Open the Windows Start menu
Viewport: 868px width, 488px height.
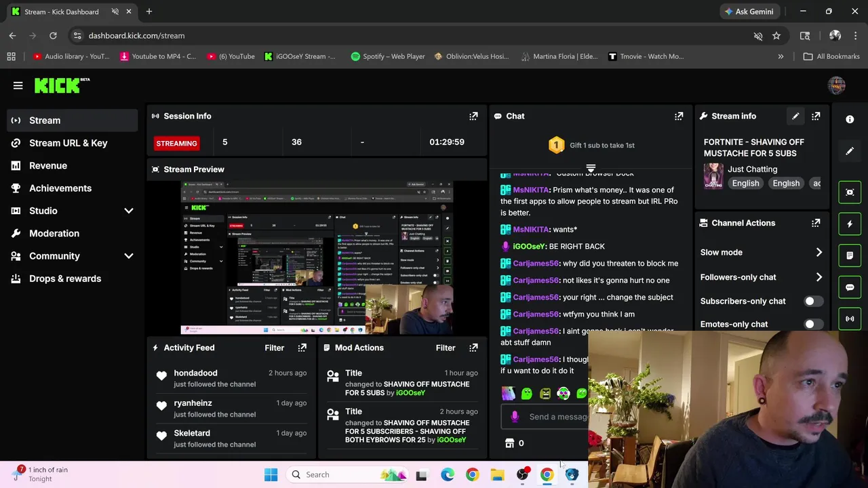tap(271, 474)
